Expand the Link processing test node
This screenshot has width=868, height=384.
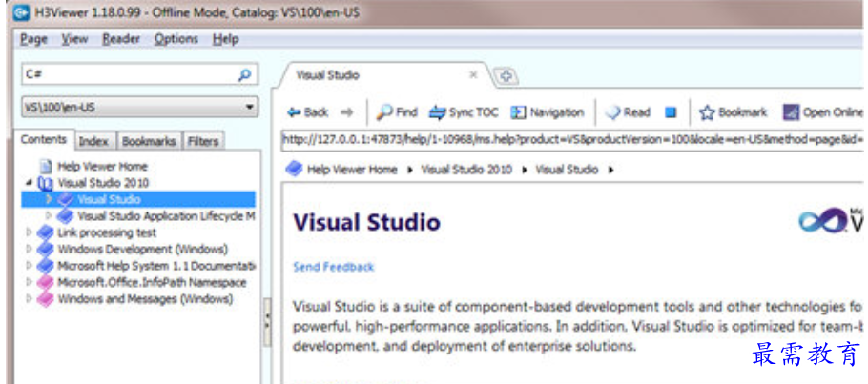29,232
